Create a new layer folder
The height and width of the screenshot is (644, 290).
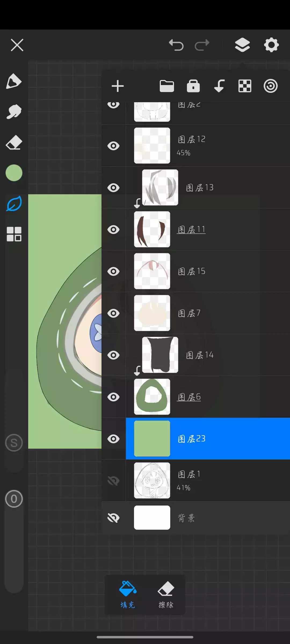[x=167, y=86]
